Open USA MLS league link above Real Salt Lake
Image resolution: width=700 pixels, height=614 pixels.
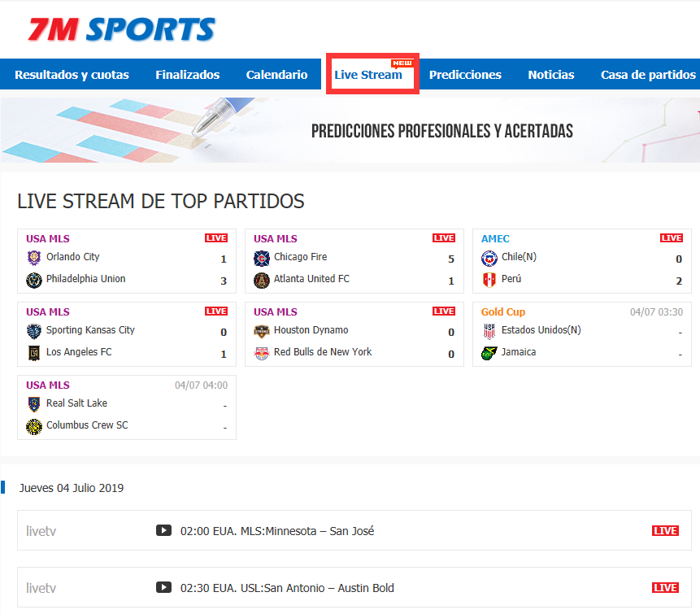coord(48,385)
